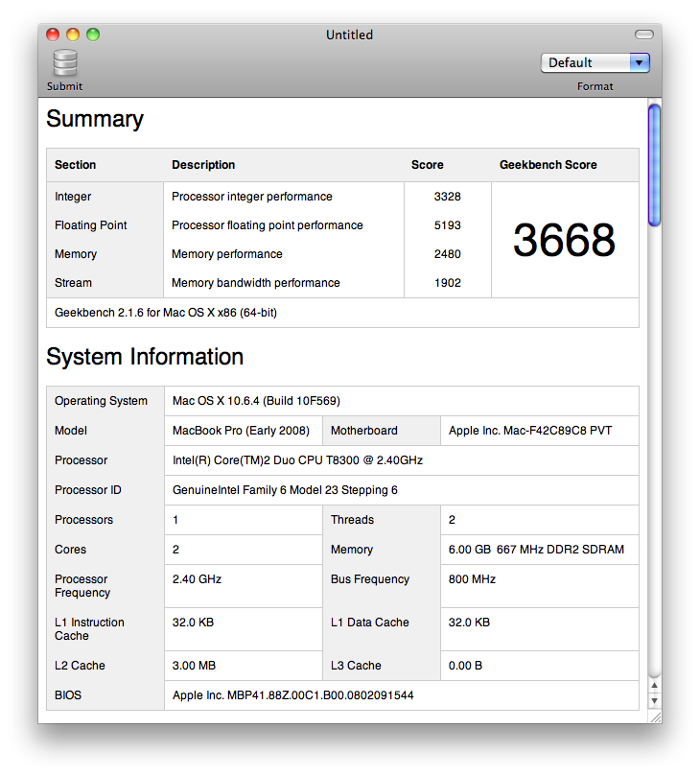
Task: Click the Core 2 Duo T8300 processor value
Action: (x=297, y=460)
